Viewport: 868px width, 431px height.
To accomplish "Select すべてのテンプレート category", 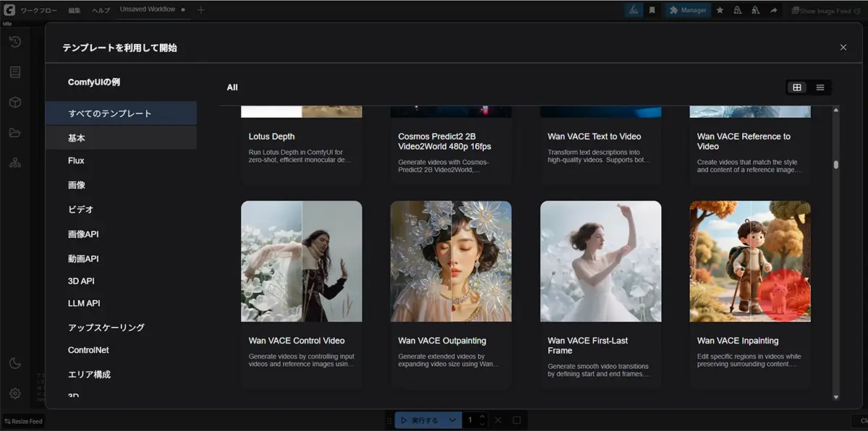I will click(x=121, y=114).
